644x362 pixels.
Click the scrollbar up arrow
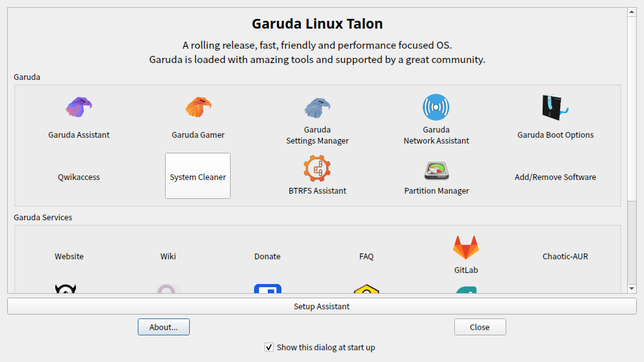(x=632, y=12)
